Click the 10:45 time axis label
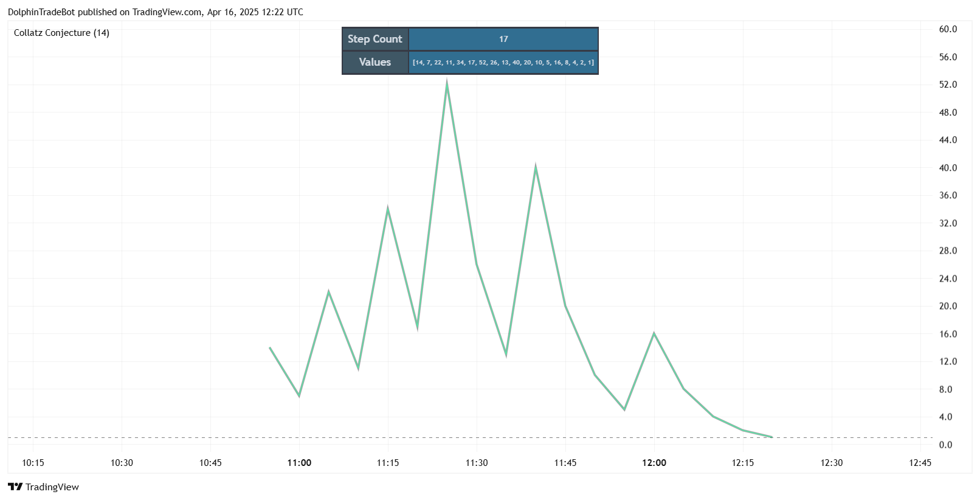Screen dimensions: 980x500 pos(210,463)
